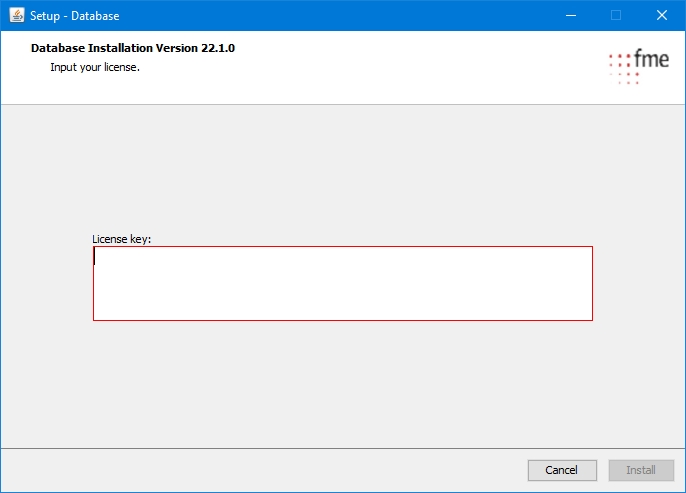Close the Setup - Database window
The width and height of the screenshot is (686, 493).
(662, 15)
